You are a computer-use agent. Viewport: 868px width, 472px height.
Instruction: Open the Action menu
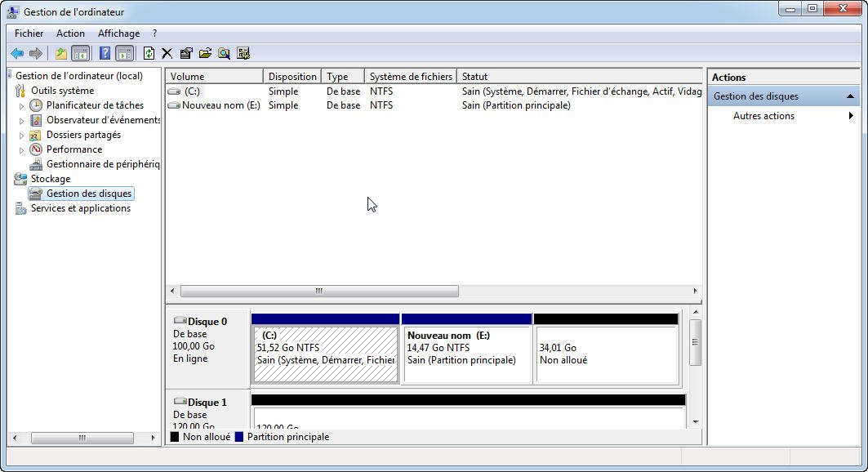tap(70, 33)
